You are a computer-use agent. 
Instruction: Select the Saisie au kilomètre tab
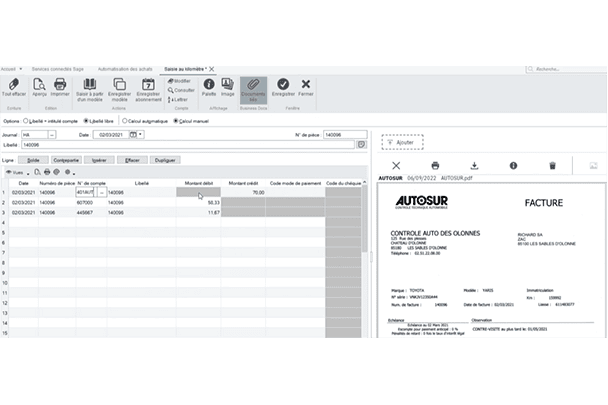click(x=185, y=69)
